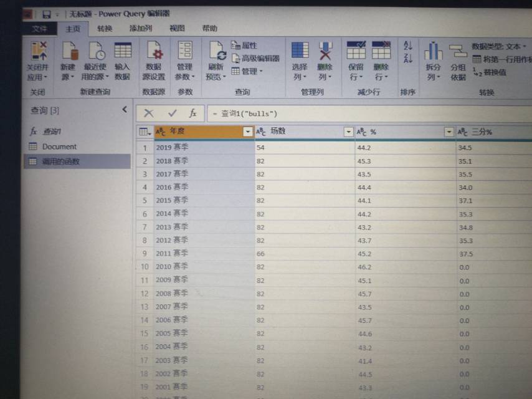The width and height of the screenshot is (532, 399).
Task: Open query Properties (属性)
Action: pyautogui.click(x=244, y=46)
